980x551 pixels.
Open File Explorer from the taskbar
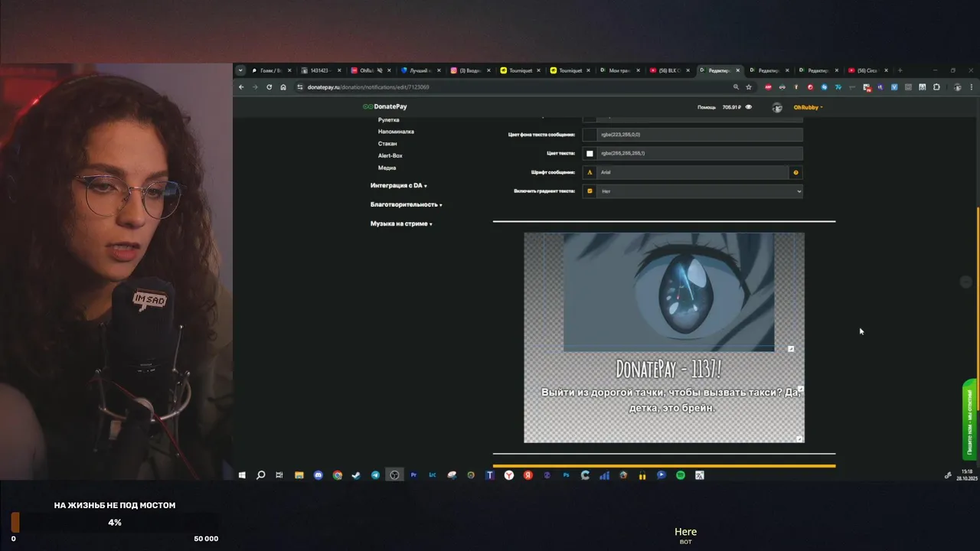pos(299,475)
